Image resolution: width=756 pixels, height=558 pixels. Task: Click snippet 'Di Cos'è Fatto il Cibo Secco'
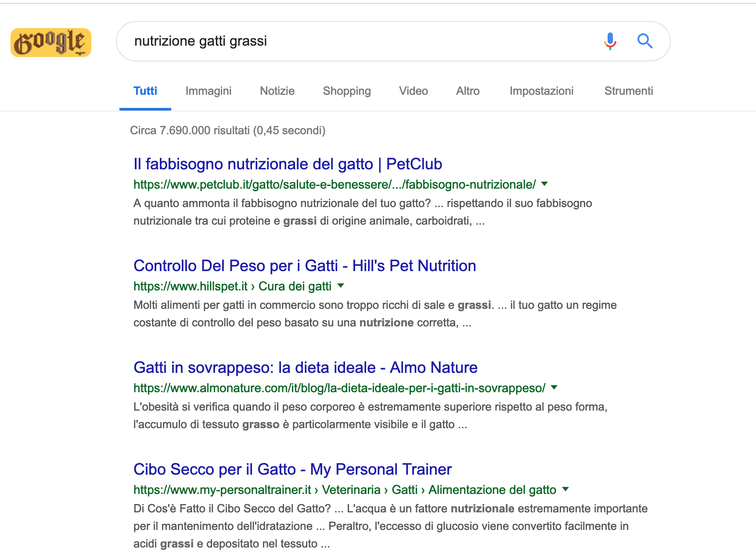pyautogui.click(x=390, y=526)
